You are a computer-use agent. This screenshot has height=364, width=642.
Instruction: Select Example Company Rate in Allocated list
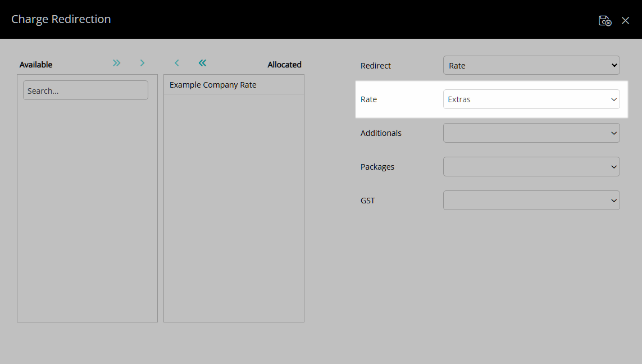[234, 85]
